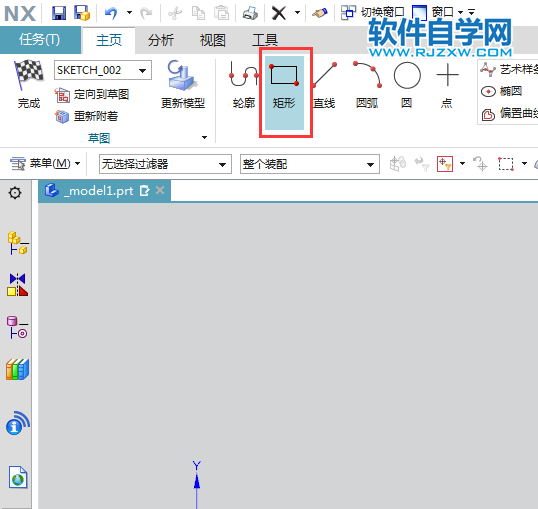
Task: Click the undock icon on _model1.prt tab
Action: point(144,191)
